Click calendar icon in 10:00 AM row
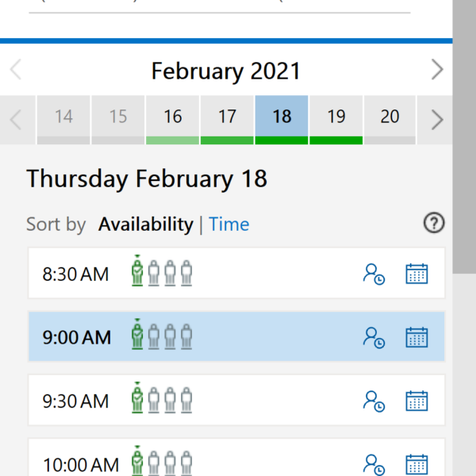 pyautogui.click(x=416, y=465)
